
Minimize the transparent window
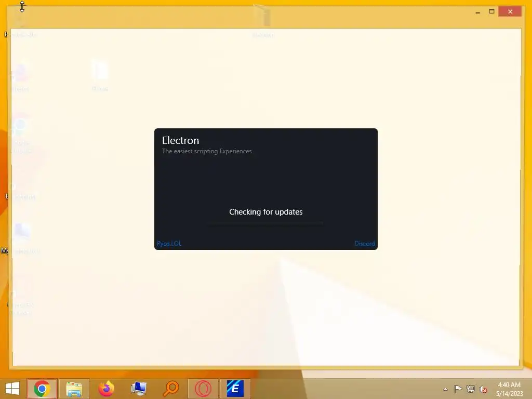(478, 12)
